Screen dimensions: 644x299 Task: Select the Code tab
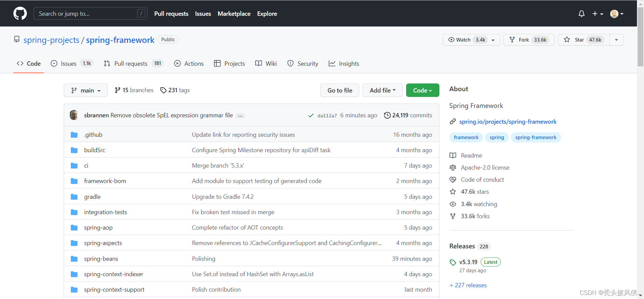(x=29, y=63)
